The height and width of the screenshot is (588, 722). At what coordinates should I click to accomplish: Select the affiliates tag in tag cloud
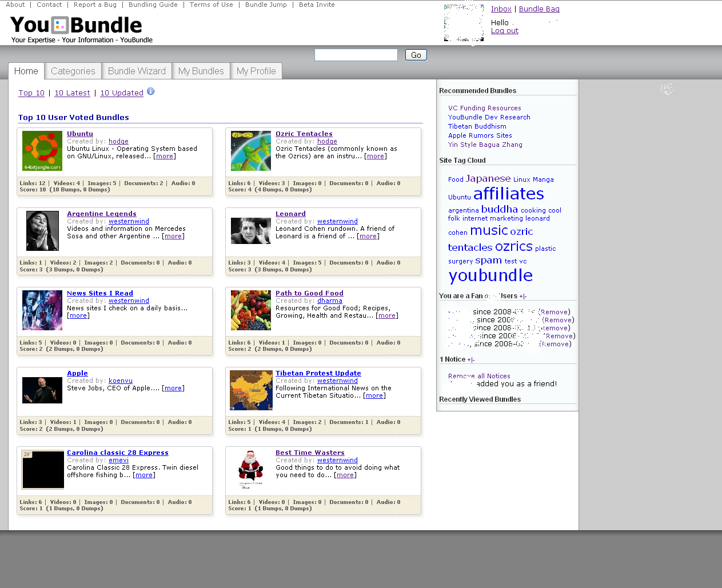pyautogui.click(x=508, y=194)
